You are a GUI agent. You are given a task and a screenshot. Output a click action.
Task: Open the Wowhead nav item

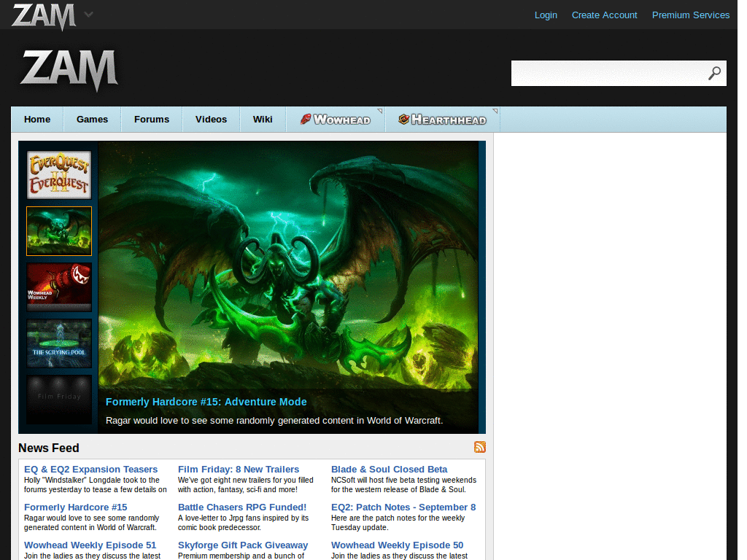pyautogui.click(x=336, y=120)
